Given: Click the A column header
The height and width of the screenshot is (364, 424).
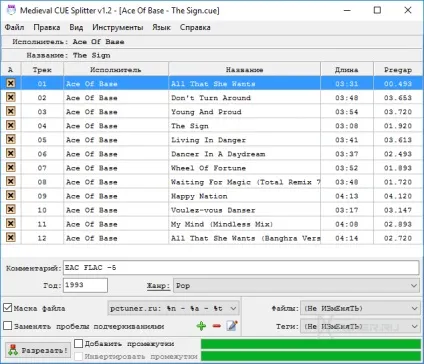Looking at the screenshot, I should (x=11, y=69).
